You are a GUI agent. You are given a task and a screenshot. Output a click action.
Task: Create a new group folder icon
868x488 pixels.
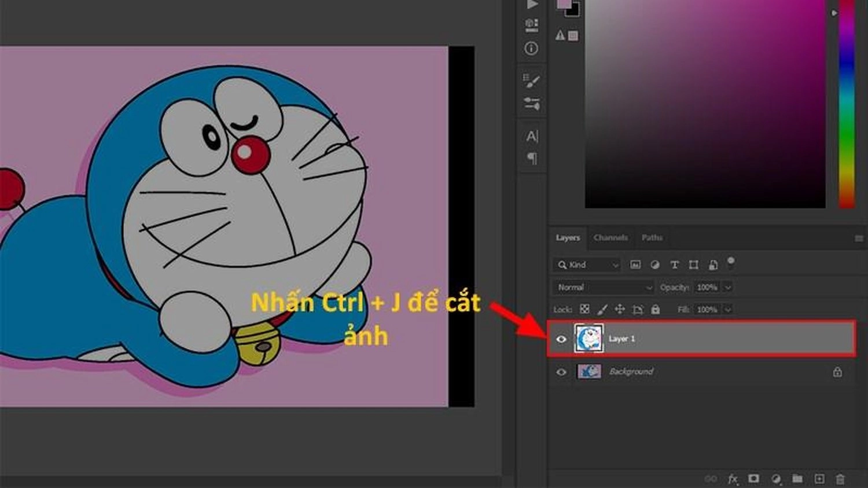pyautogui.click(x=797, y=479)
